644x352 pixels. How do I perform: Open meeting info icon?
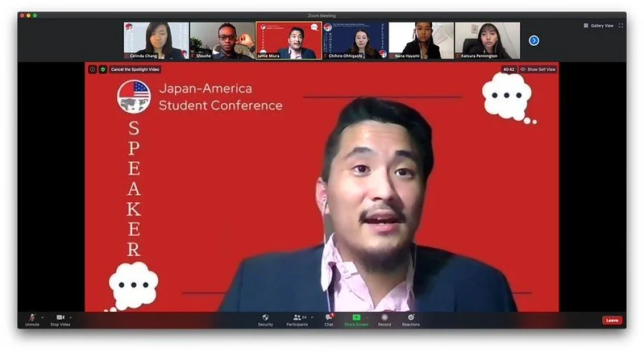(93, 69)
